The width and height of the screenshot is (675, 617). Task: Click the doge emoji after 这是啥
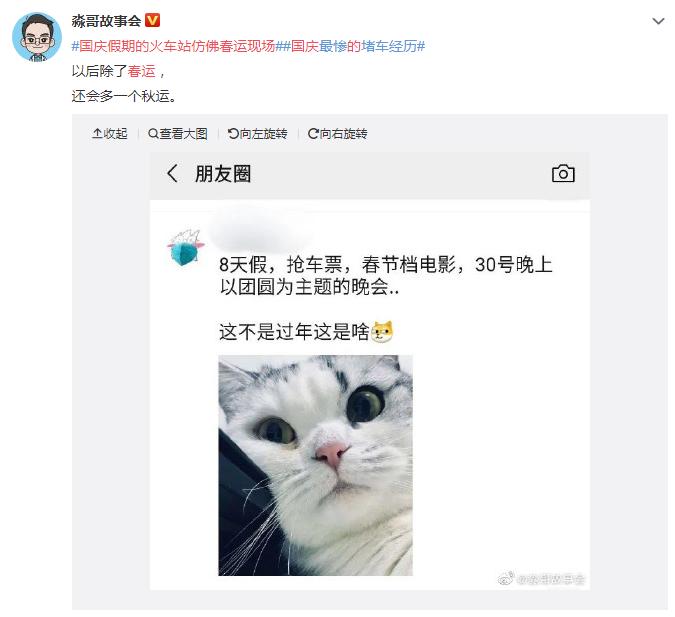382,332
